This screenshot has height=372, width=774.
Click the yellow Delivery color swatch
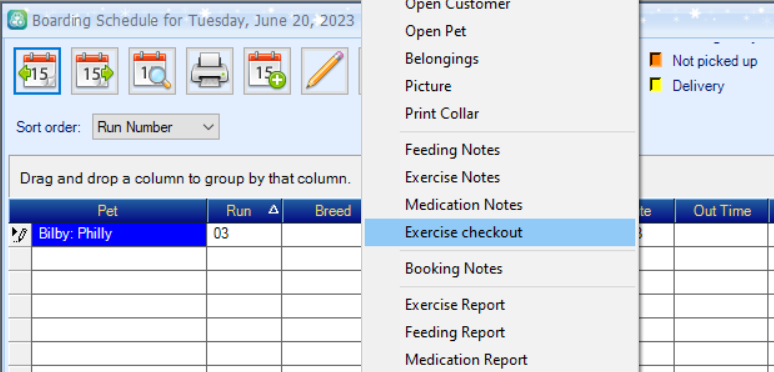point(656,85)
